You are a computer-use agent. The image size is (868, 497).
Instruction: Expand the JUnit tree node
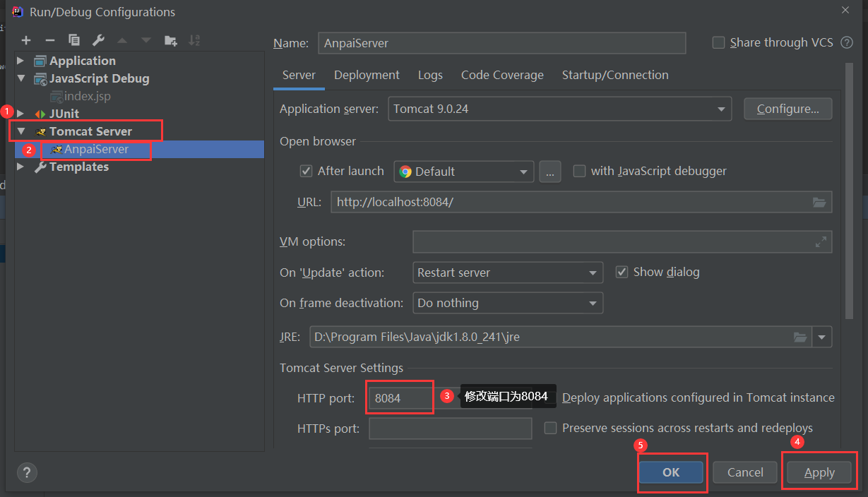[20, 114]
